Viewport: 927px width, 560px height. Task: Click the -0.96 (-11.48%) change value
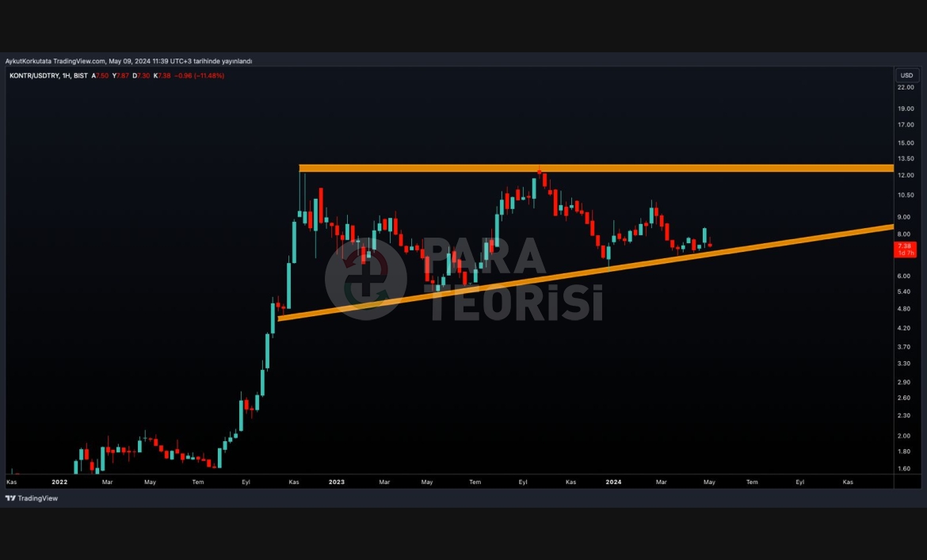pos(199,75)
